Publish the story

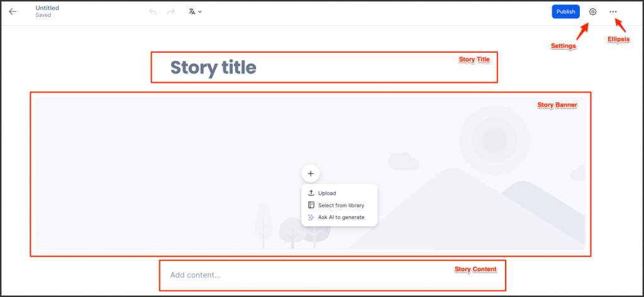coord(565,11)
